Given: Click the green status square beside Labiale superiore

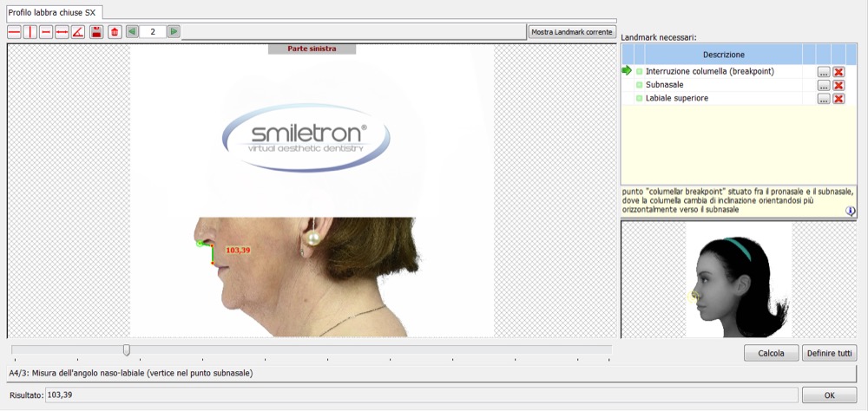Looking at the screenshot, I should coord(640,99).
